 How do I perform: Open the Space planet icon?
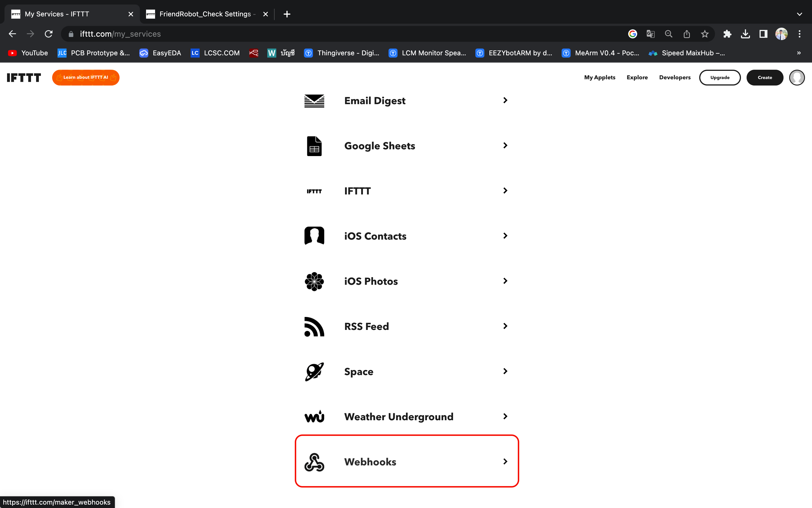pyautogui.click(x=314, y=372)
